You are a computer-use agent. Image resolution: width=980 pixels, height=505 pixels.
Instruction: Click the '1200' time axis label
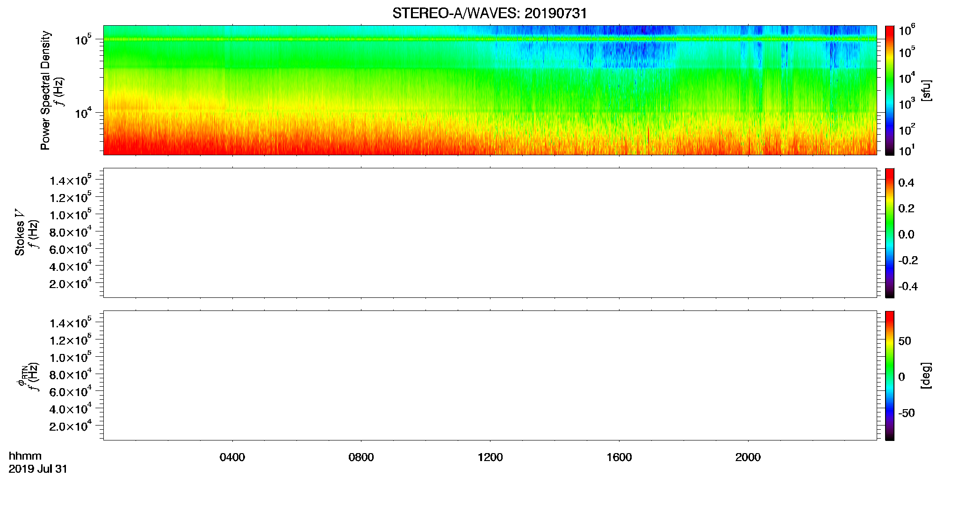490,457
